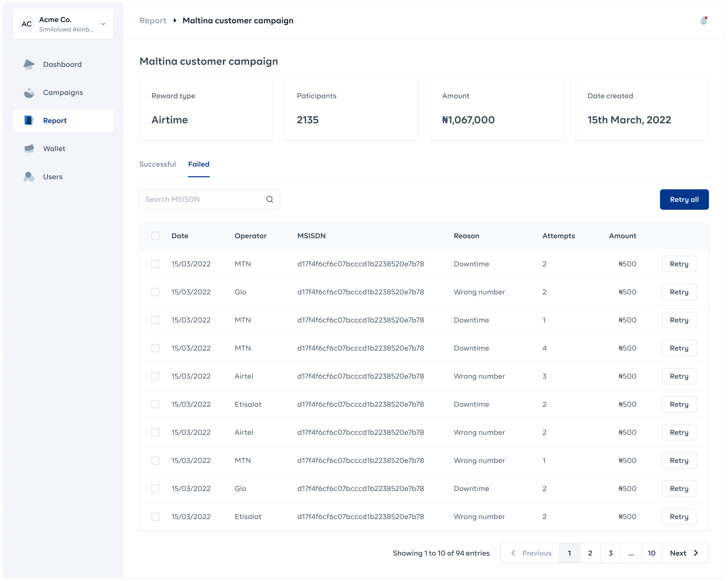The height and width of the screenshot is (581, 728).
Task: Click the Report breadcrumb link
Action: click(x=153, y=20)
